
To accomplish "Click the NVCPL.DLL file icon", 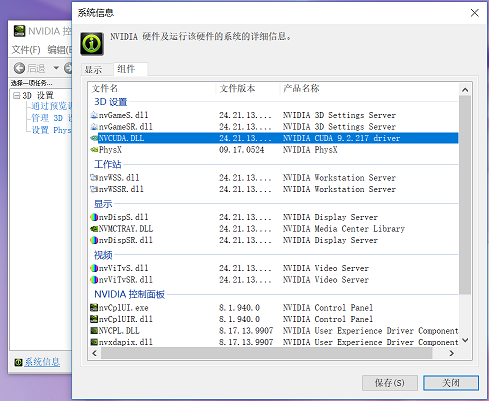I will [94, 331].
